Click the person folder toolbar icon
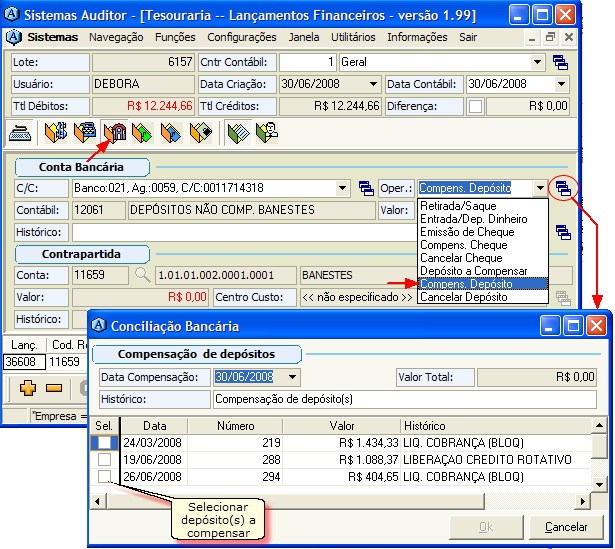This screenshot has width=615, height=549. click(267, 133)
